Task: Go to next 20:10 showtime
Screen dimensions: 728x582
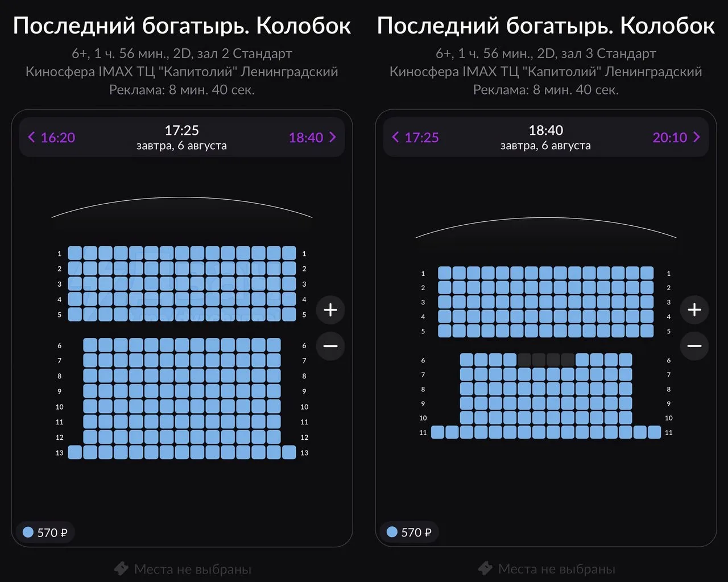Action: point(676,137)
